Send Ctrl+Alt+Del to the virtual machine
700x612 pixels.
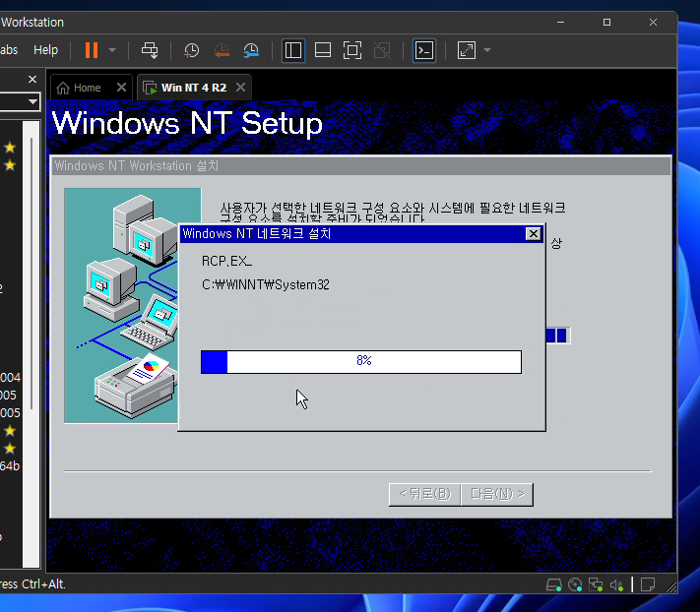[x=150, y=50]
